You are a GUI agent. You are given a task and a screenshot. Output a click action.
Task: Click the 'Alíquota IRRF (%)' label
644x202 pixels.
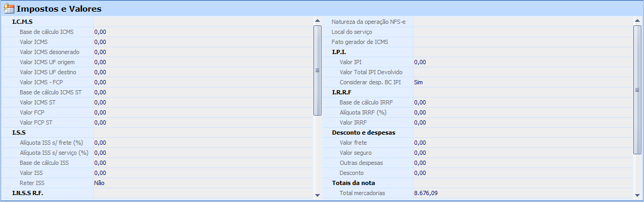(x=362, y=112)
